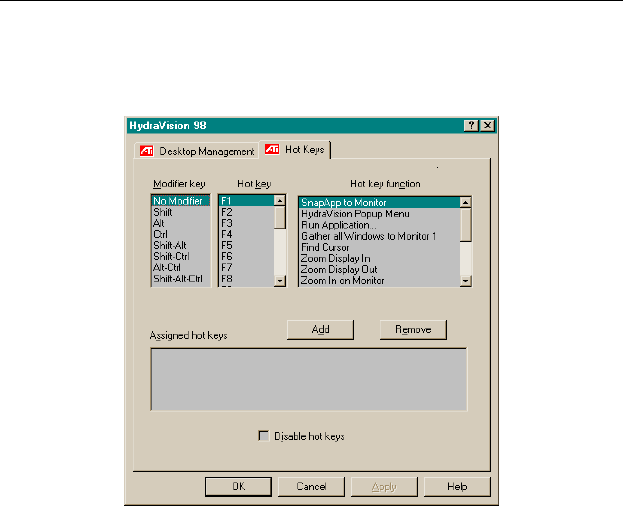Select F2 in Hot key list
Viewport: 623px width, 506px height.
click(247, 212)
